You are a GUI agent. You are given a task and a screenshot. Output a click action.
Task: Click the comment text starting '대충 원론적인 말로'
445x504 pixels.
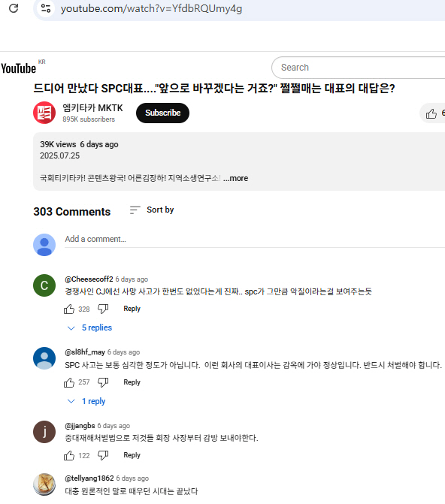132,491
